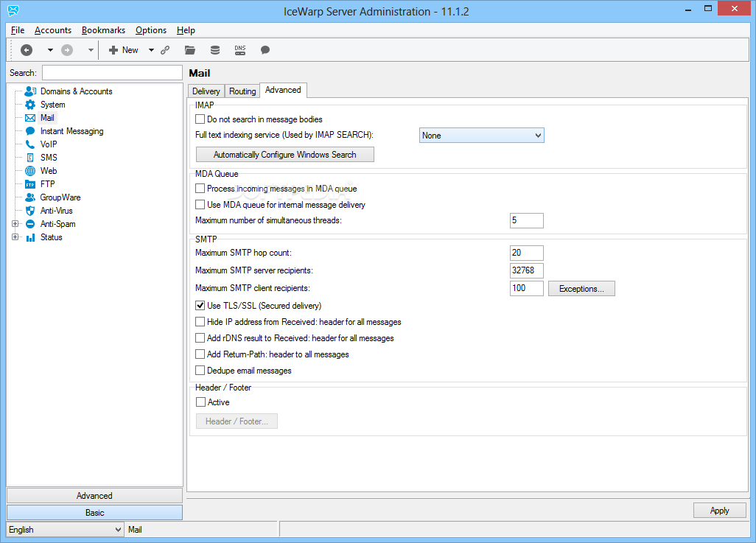The width and height of the screenshot is (756, 543).
Task: Select the Mail envelope icon in tree
Action: (30, 118)
